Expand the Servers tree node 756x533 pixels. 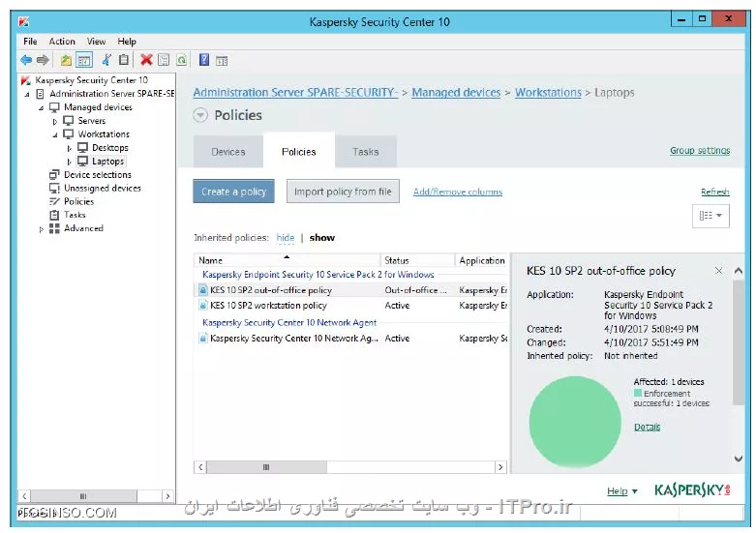click(55, 122)
